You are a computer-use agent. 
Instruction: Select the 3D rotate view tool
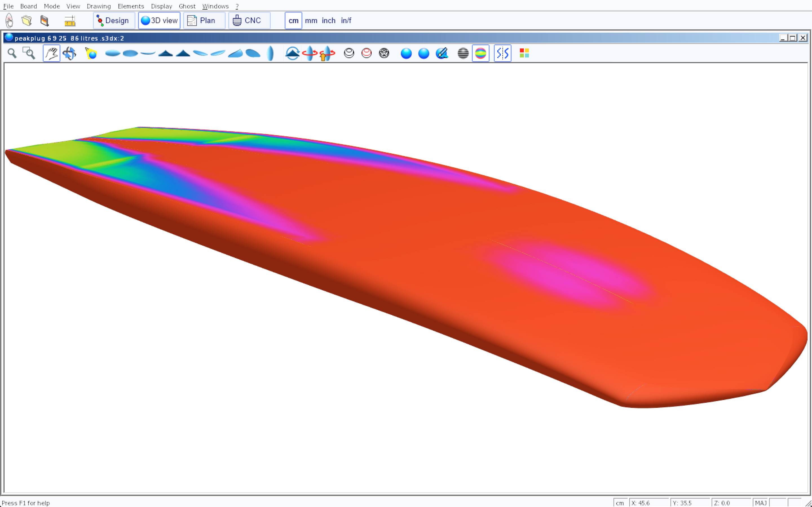point(69,53)
